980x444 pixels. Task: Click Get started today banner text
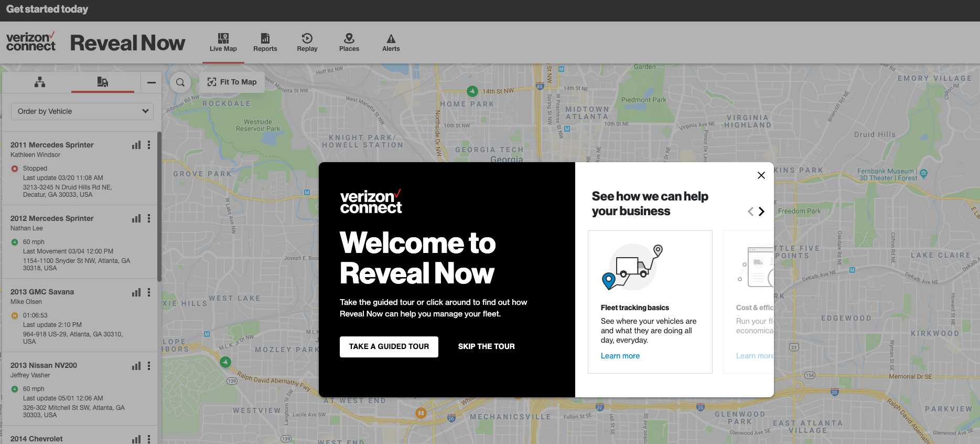coord(47,9)
